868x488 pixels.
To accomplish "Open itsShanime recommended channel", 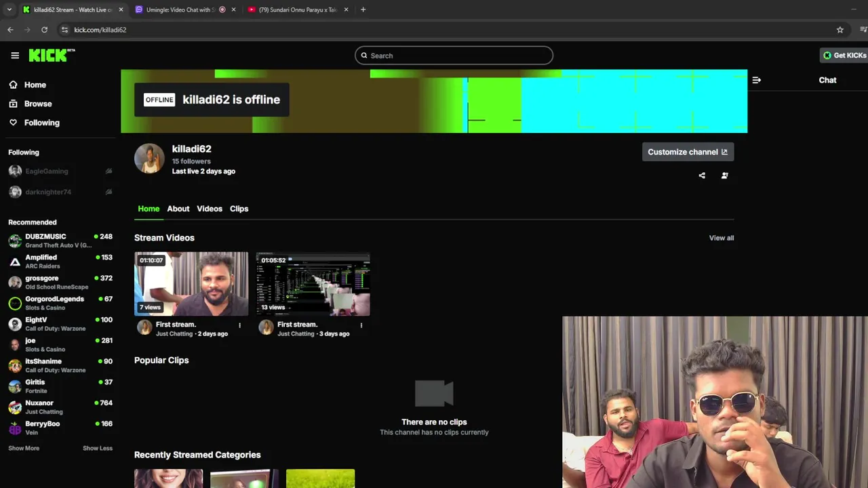I will tap(60, 365).
